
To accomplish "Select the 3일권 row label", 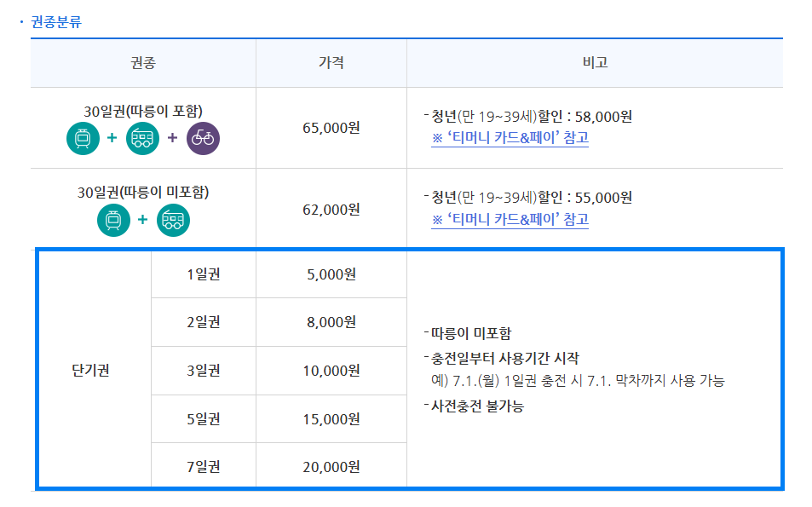I will tap(203, 371).
